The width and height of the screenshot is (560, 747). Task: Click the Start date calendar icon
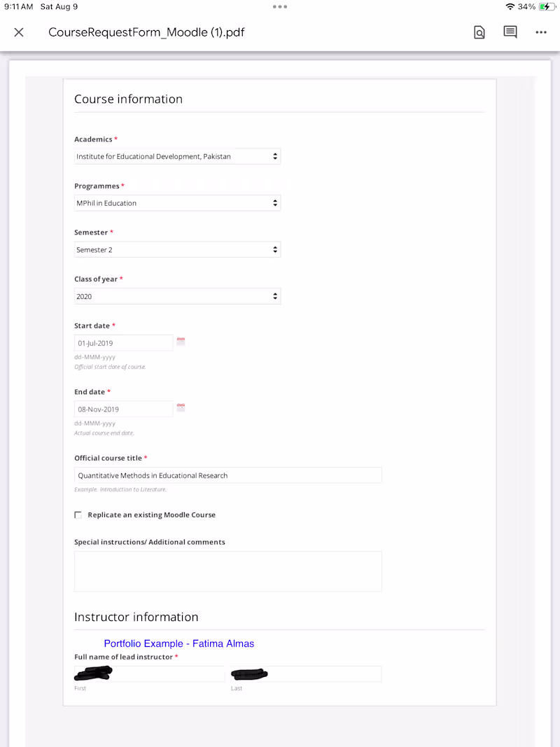point(181,342)
